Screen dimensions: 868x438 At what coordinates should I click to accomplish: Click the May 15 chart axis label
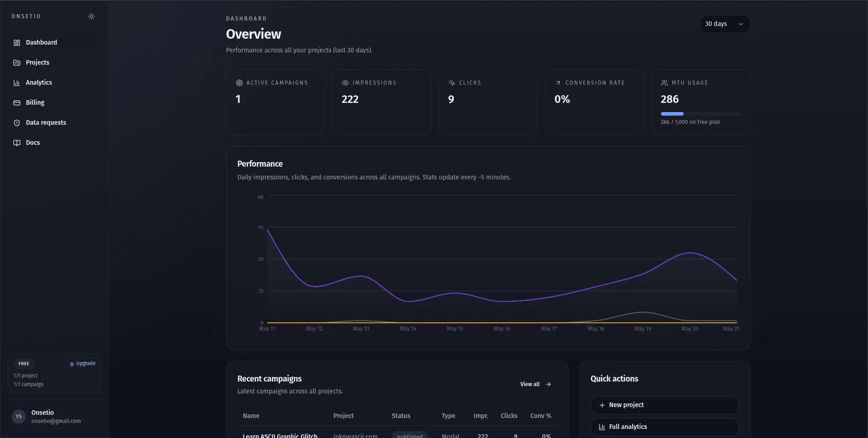coord(455,329)
